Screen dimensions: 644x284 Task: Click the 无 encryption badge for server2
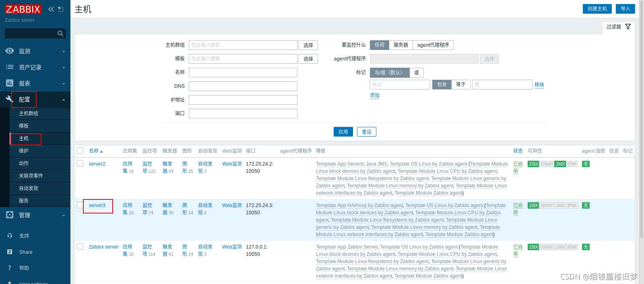tap(586, 164)
